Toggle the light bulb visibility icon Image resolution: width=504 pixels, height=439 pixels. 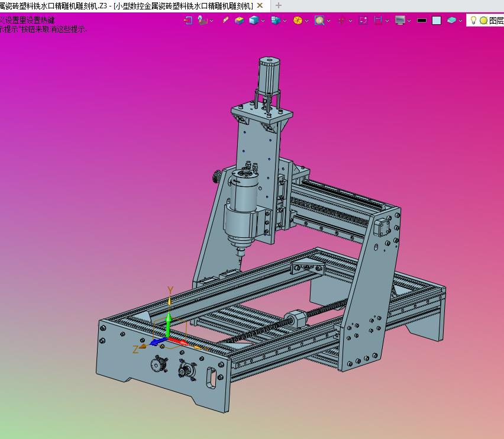pos(473,20)
